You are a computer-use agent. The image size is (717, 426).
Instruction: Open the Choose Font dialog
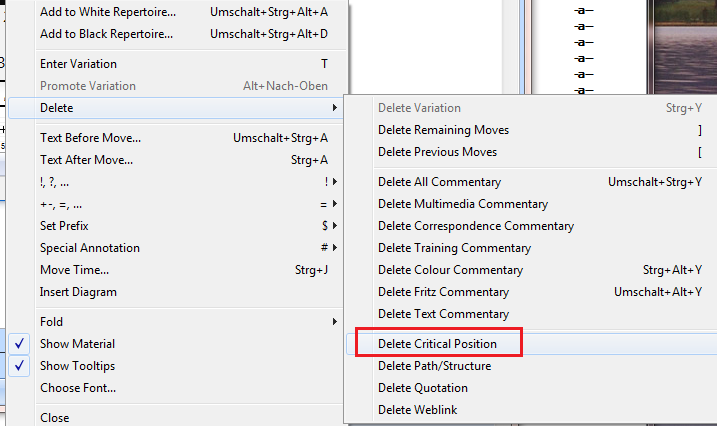pyautogui.click(x=78, y=388)
